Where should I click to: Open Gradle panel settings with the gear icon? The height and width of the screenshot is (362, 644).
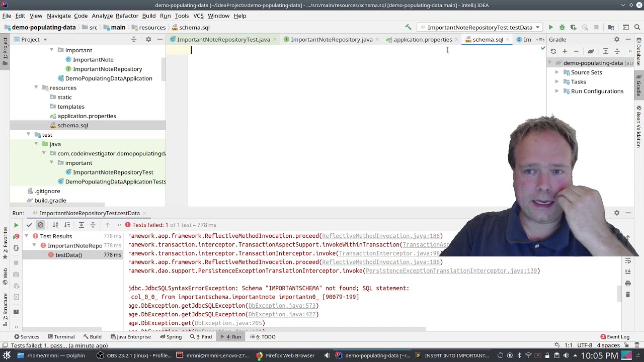(617, 39)
